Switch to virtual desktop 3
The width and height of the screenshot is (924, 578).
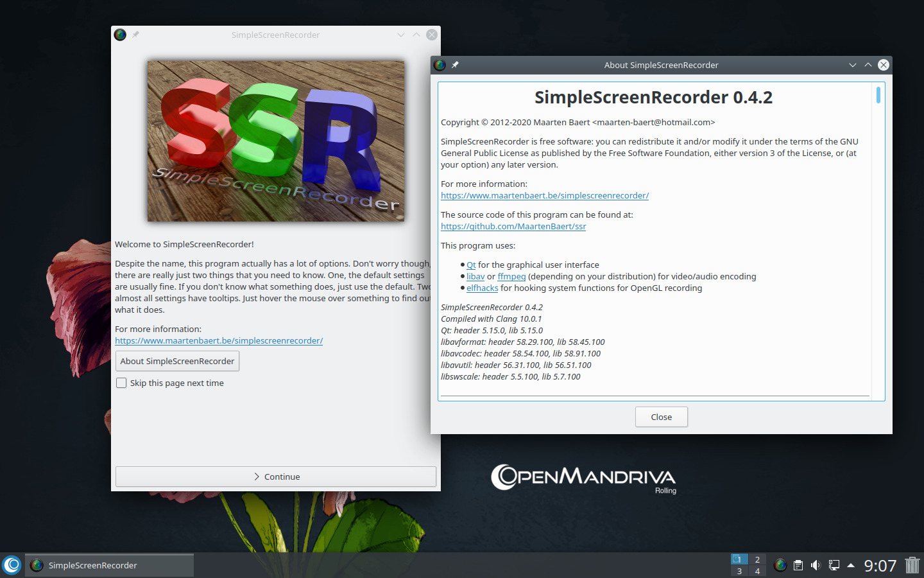pos(739,571)
